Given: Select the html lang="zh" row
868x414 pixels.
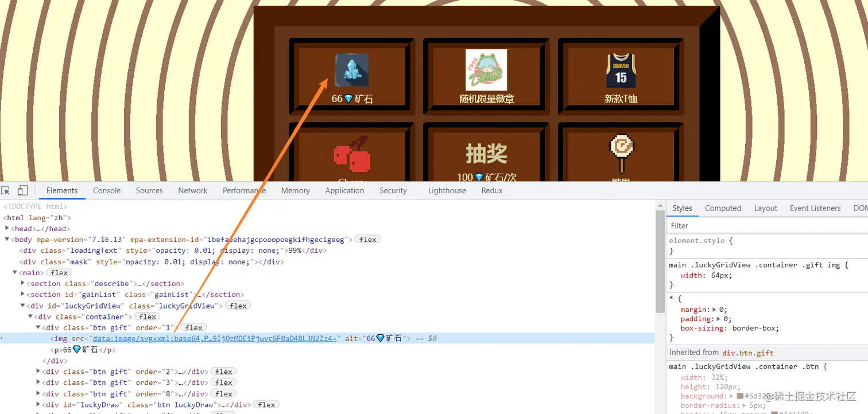Looking at the screenshot, I should 37,218.
